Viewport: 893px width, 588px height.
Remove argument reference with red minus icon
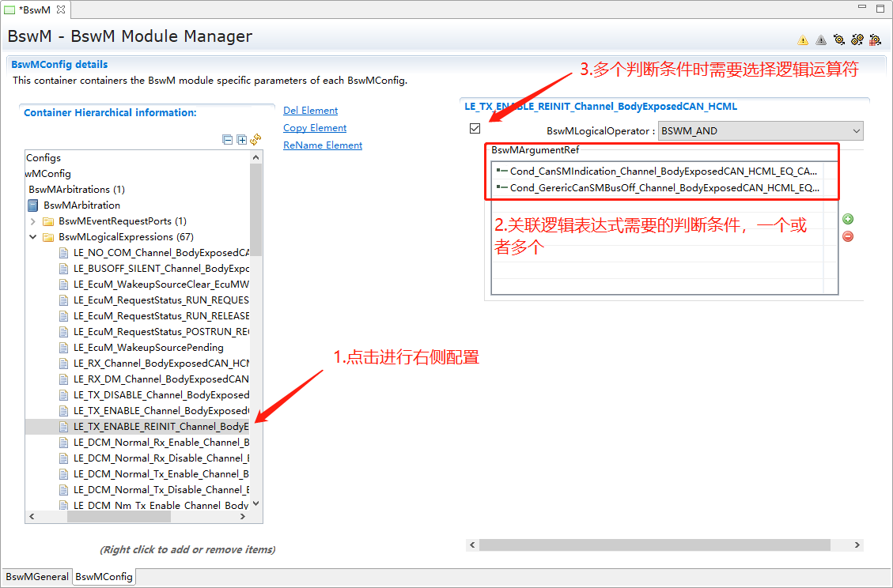click(848, 236)
